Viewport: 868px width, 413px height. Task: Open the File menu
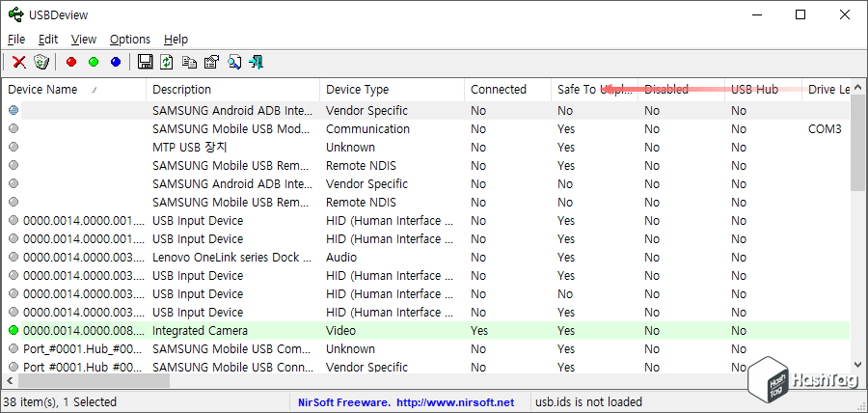[x=16, y=40]
